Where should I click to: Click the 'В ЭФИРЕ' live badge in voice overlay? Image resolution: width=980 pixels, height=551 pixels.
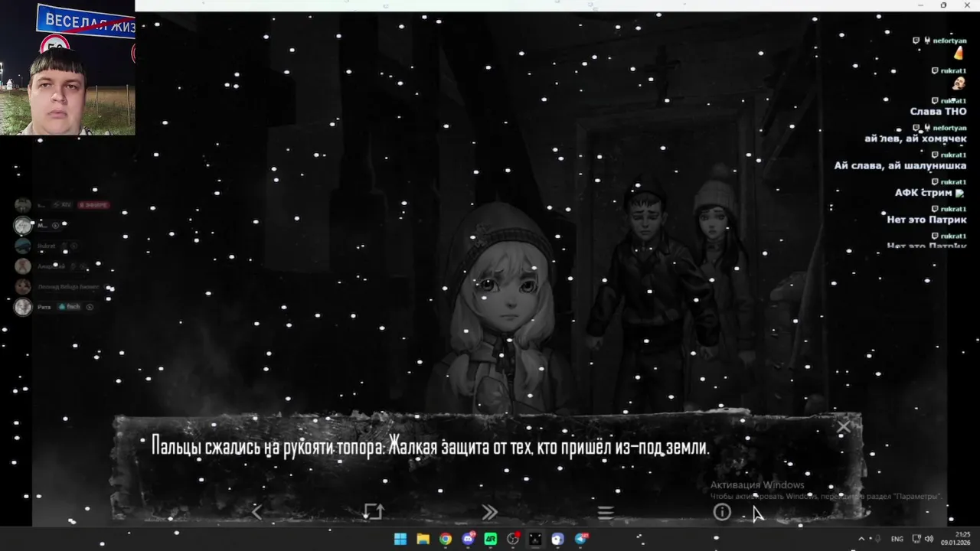pos(93,205)
